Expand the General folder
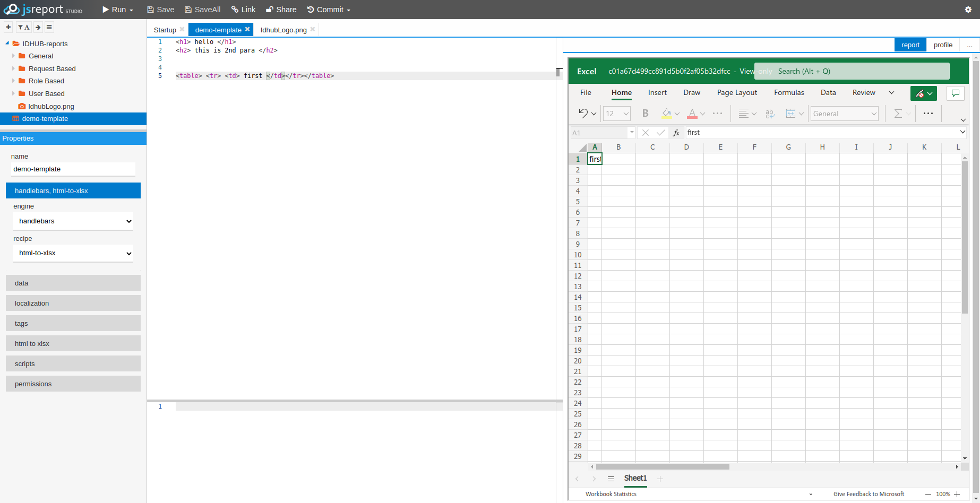The width and height of the screenshot is (980, 503). coord(13,56)
